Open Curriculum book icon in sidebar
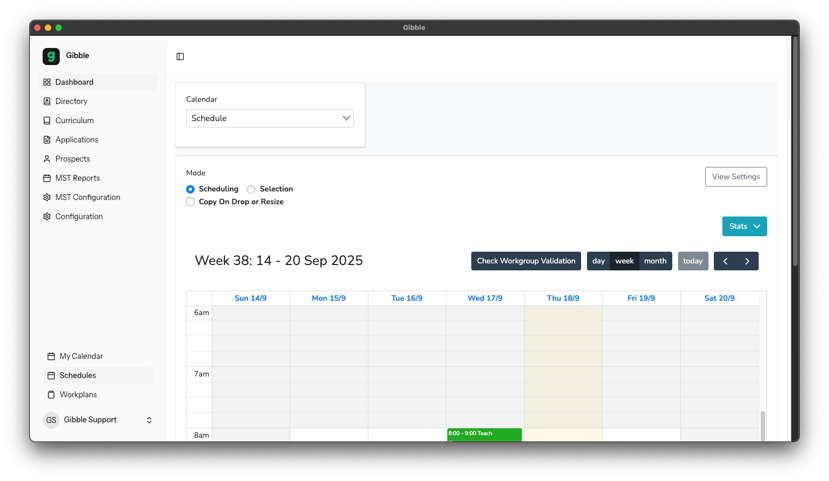The height and width of the screenshot is (481, 829). click(x=47, y=120)
